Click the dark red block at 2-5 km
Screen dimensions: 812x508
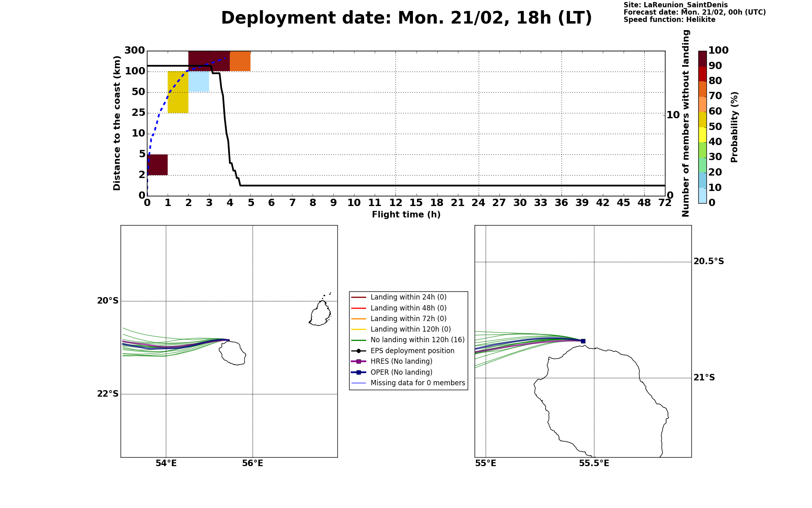coord(158,165)
